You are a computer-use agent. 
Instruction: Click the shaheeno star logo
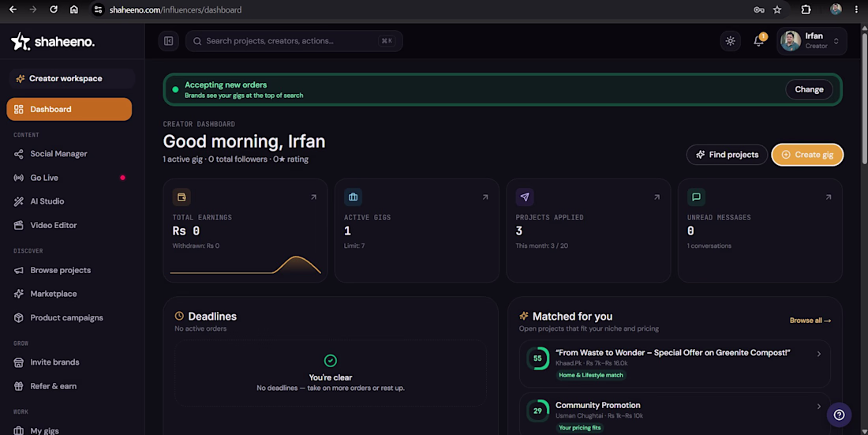coord(21,41)
